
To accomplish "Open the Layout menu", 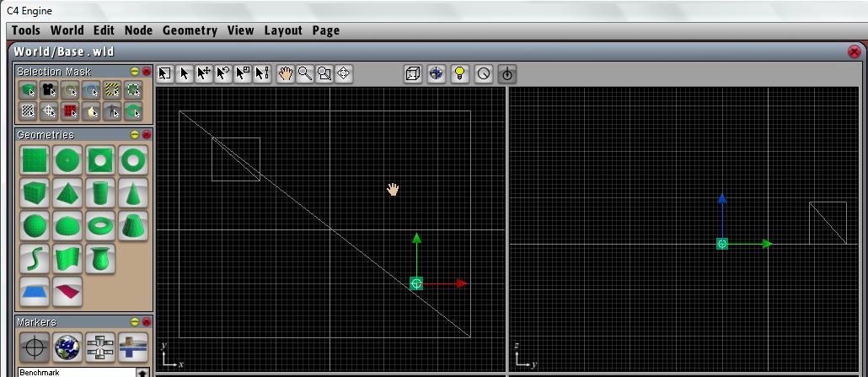I will click(x=282, y=30).
